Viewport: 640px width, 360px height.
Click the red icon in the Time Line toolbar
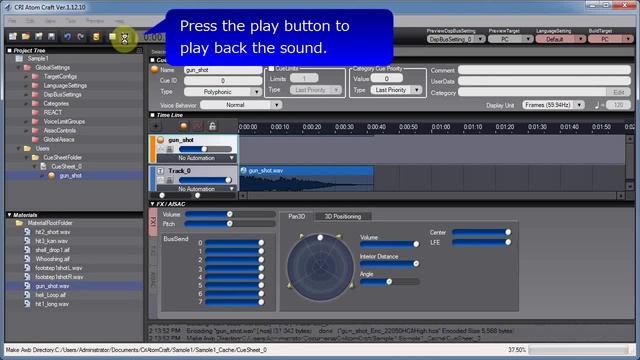198,126
